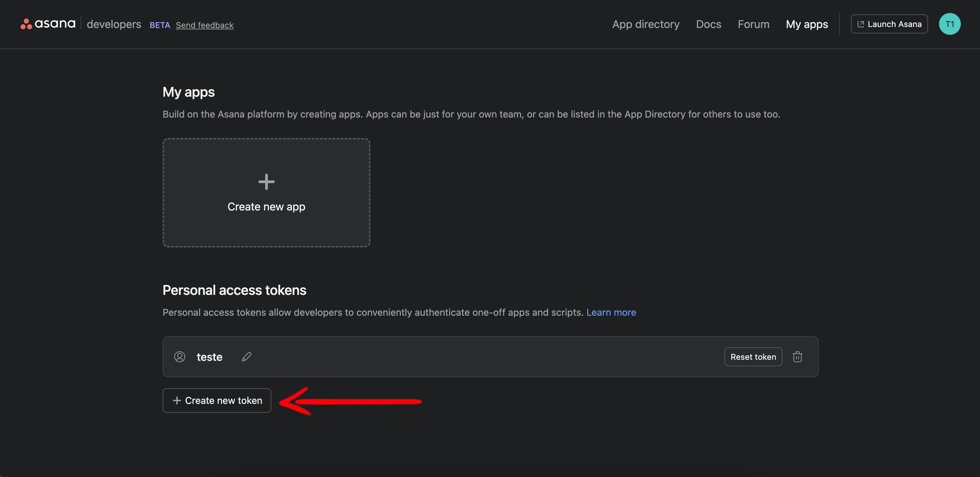Click the plus icon in Create new token
Screen dimensions: 980x477
(x=177, y=400)
